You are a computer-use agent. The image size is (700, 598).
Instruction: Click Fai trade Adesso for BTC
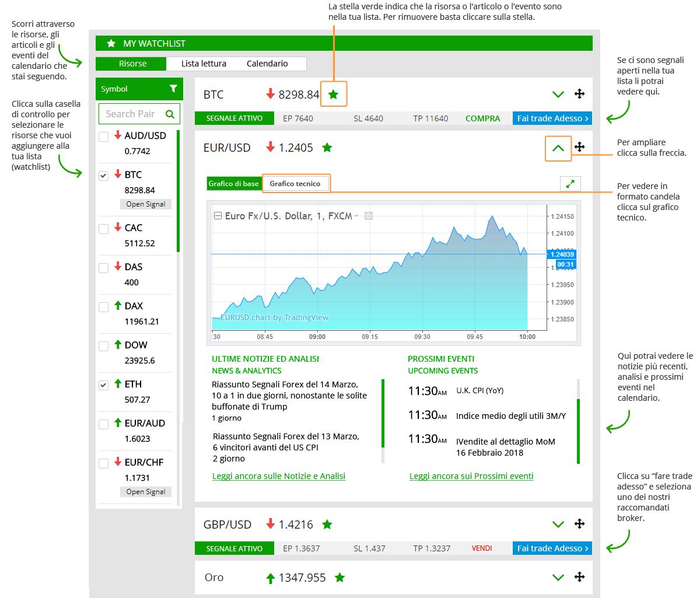[552, 118]
